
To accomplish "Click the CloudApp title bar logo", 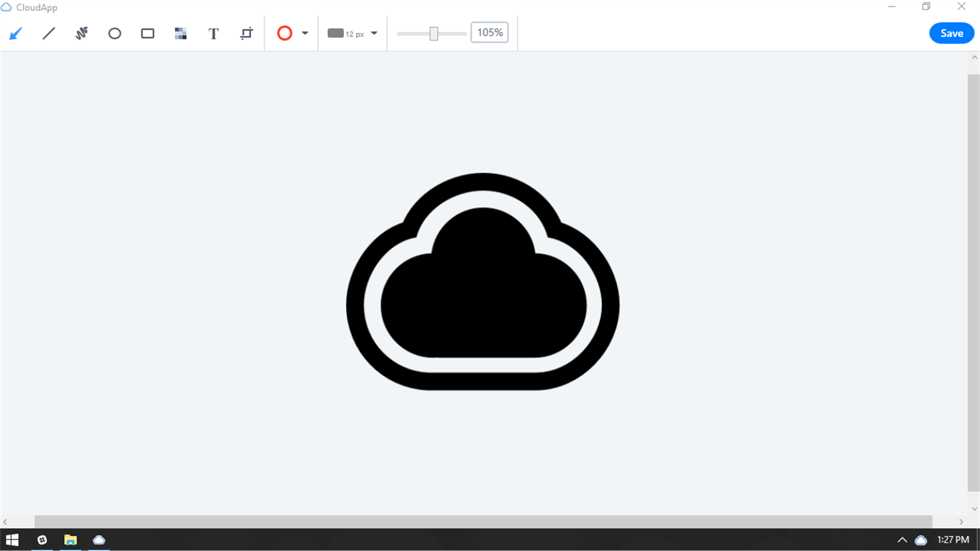I will [6, 7].
